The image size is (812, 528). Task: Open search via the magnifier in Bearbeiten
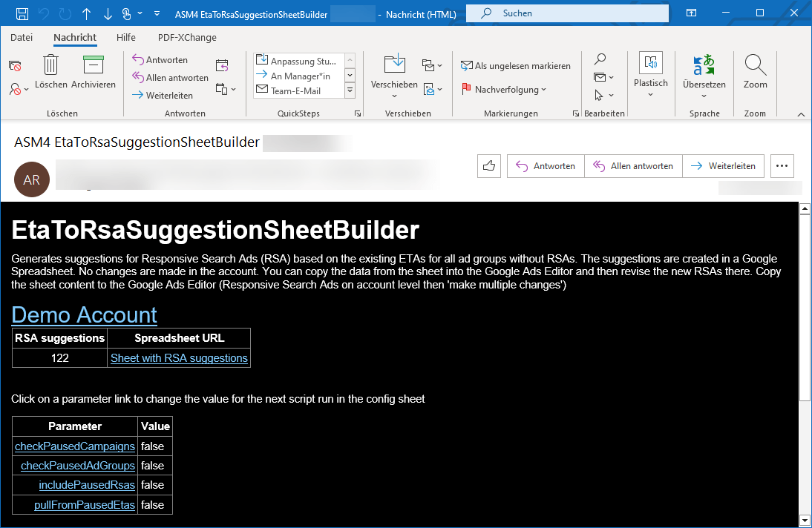600,59
